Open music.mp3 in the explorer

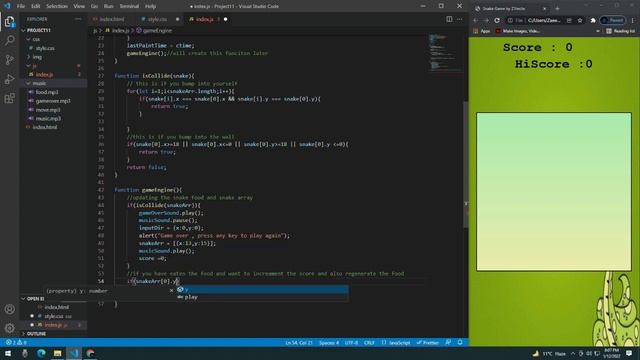point(48,118)
